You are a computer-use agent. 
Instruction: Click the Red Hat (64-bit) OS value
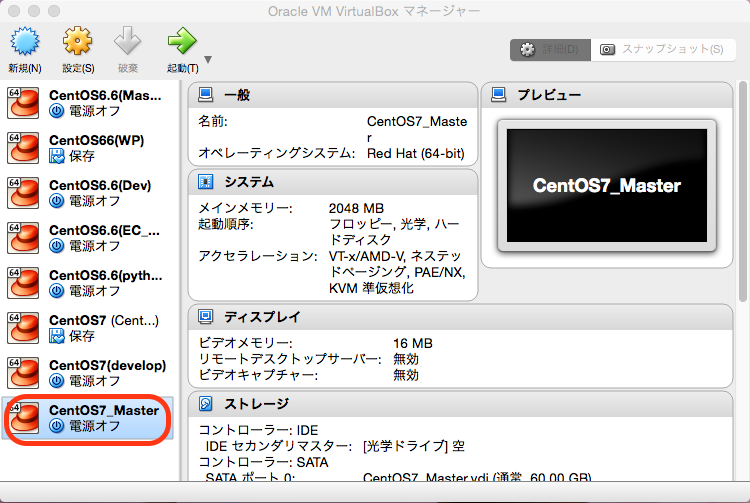point(416,153)
